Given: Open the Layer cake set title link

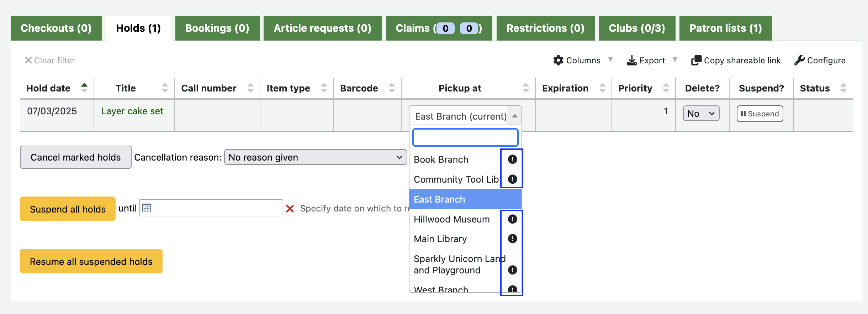Looking at the screenshot, I should pos(132,111).
